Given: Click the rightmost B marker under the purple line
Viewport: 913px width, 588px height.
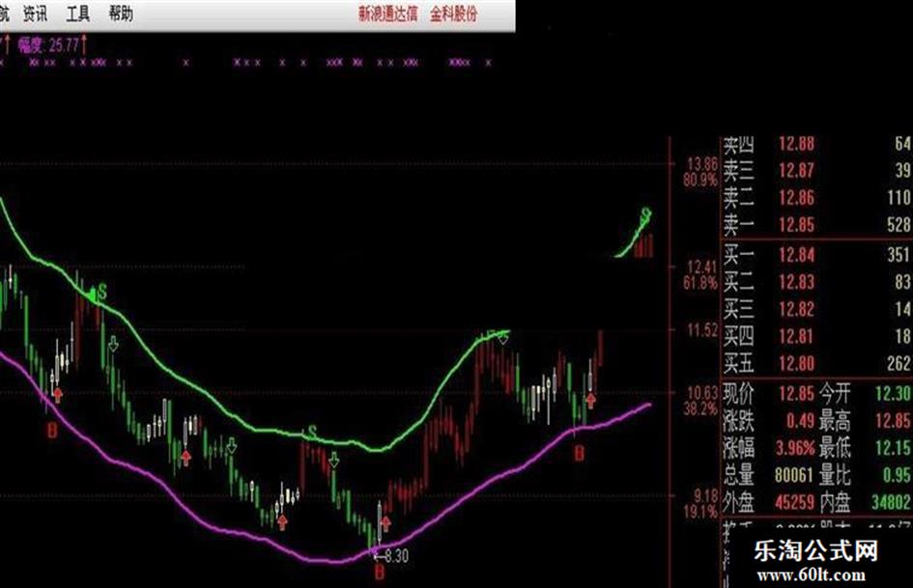Looking at the screenshot, I should click(x=579, y=453).
